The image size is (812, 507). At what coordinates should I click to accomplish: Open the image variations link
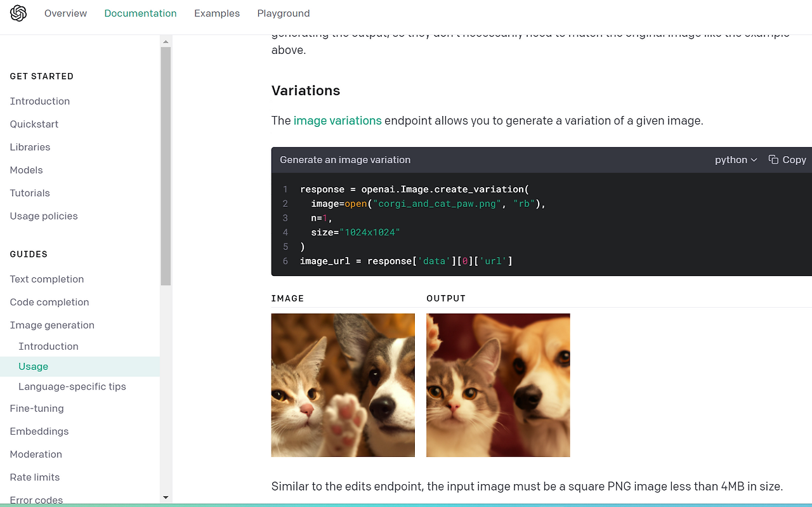point(337,121)
